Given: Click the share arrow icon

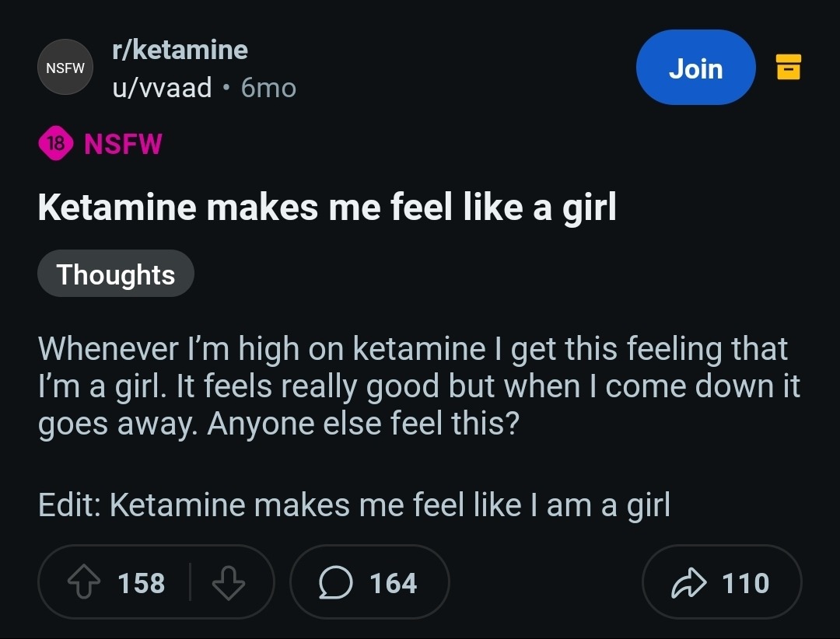Looking at the screenshot, I should (689, 582).
